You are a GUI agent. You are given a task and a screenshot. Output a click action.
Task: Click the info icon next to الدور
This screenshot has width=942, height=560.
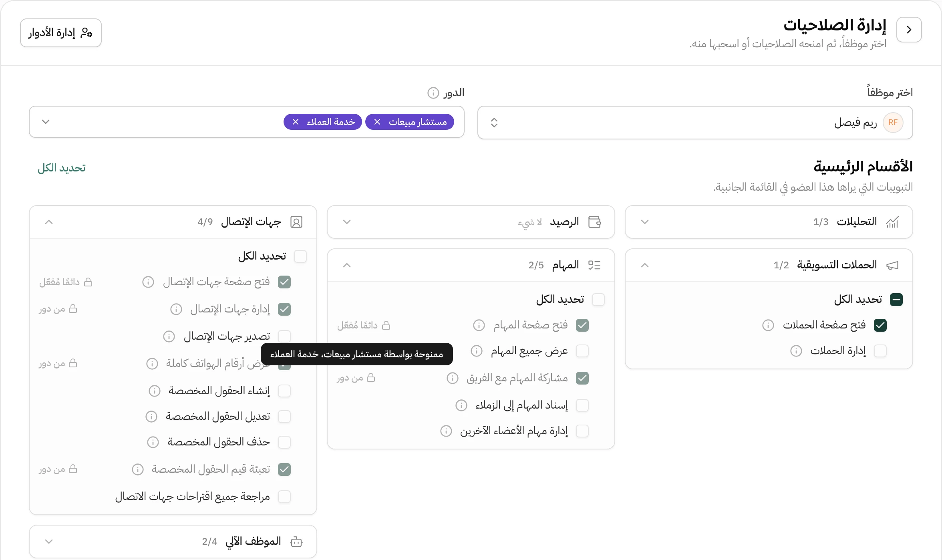click(x=433, y=93)
